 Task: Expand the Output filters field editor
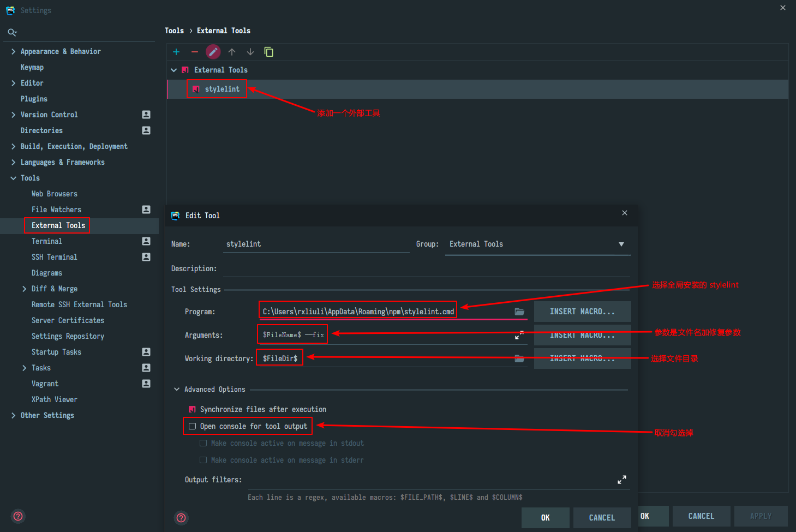pos(622,480)
